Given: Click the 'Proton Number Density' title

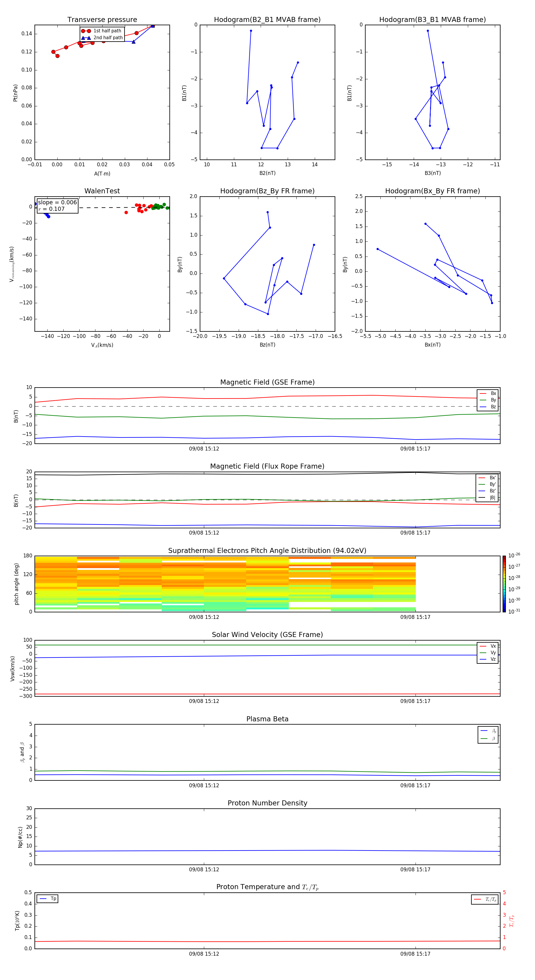Looking at the screenshot, I should (x=267, y=803).
